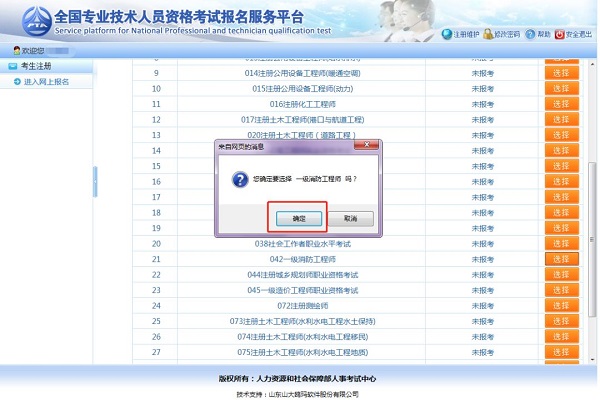Screen dimensions: 600x400
Task: Open 进入网上报名 in the sidebar
Action: [46, 82]
